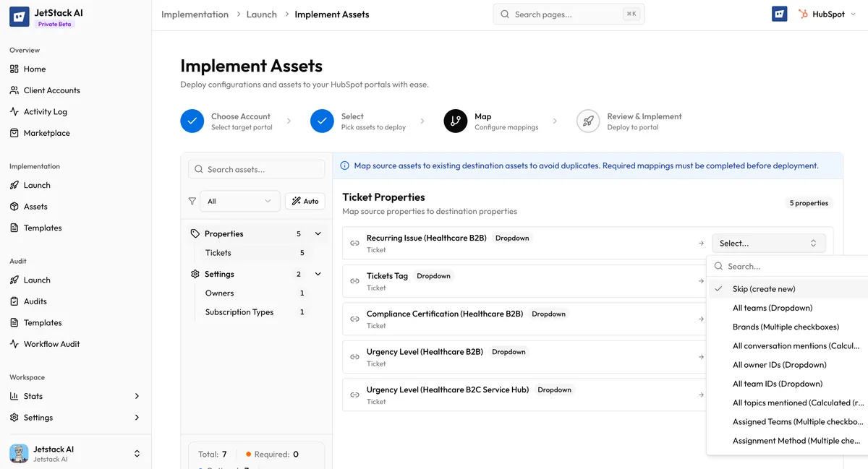Screen dimensions: 868x469
Task: Open the Select dropdown for Recurring Issue mapping
Action: 768,243
